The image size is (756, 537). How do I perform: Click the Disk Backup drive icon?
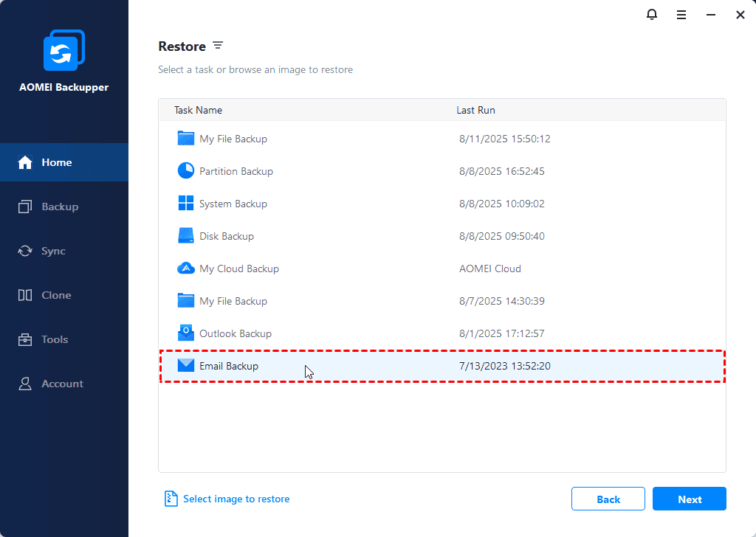click(x=186, y=236)
